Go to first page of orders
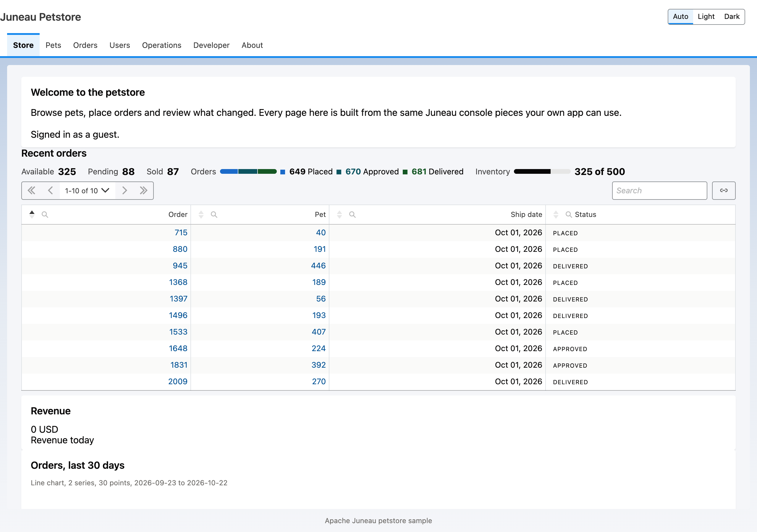Image resolution: width=757 pixels, height=532 pixels. (x=31, y=191)
